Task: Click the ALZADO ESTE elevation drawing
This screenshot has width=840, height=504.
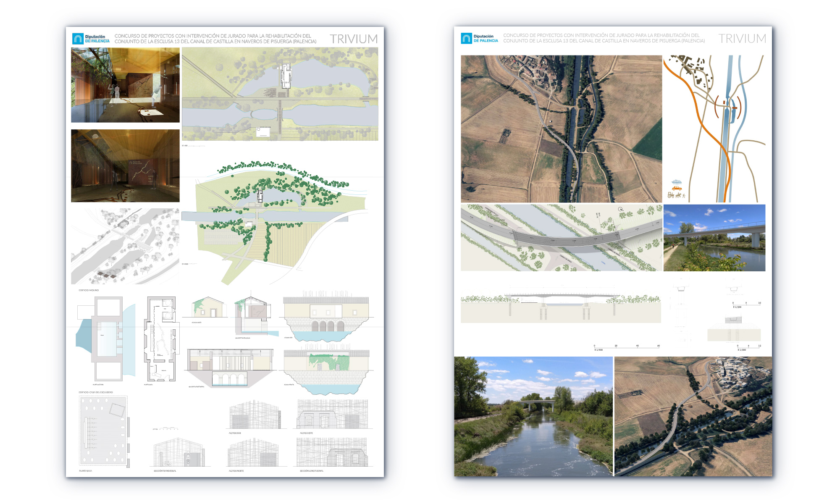Action: [x=332, y=415]
